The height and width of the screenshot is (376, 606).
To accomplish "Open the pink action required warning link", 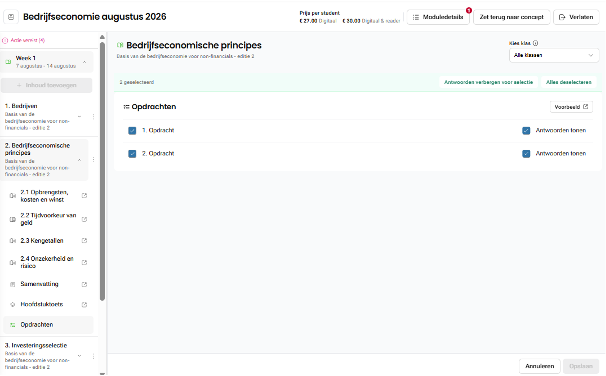I will pos(24,40).
